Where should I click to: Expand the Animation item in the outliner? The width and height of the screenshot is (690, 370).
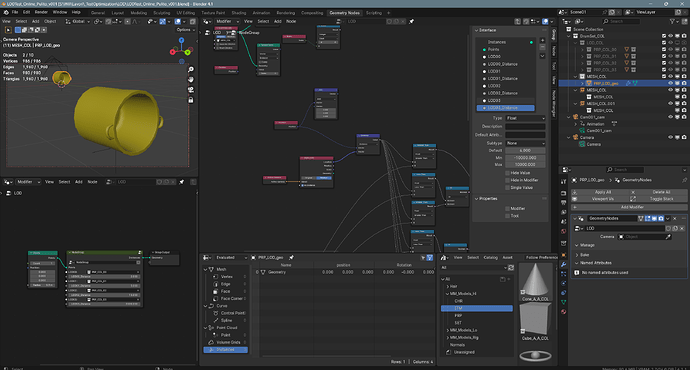(x=576, y=124)
